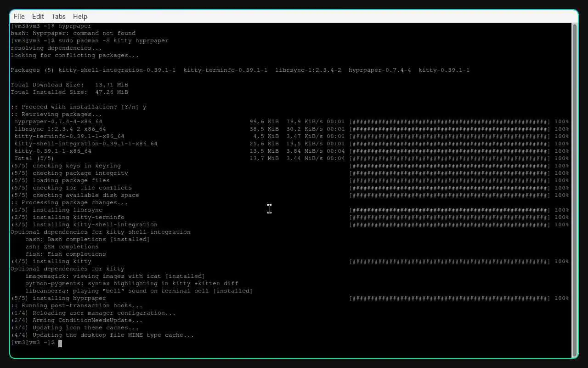Click the 'checking for file conflicts' line

tap(290, 188)
